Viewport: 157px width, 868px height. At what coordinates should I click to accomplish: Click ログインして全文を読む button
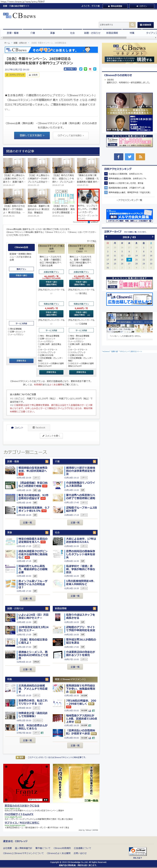coord(70,135)
